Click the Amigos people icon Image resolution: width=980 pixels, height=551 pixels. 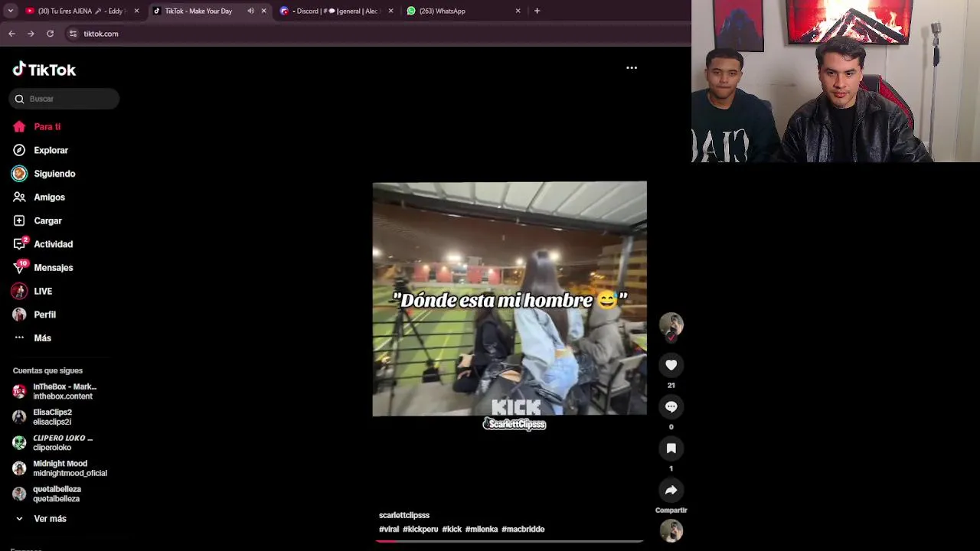point(19,197)
